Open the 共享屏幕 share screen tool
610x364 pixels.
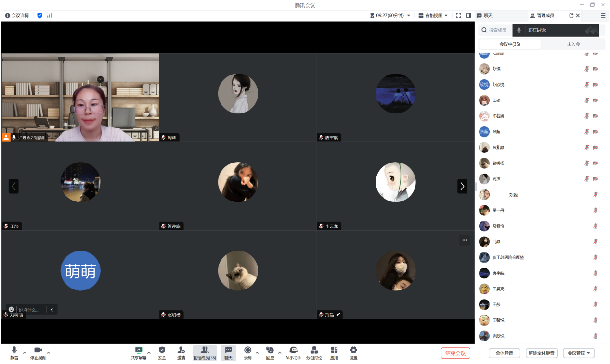[x=139, y=352]
